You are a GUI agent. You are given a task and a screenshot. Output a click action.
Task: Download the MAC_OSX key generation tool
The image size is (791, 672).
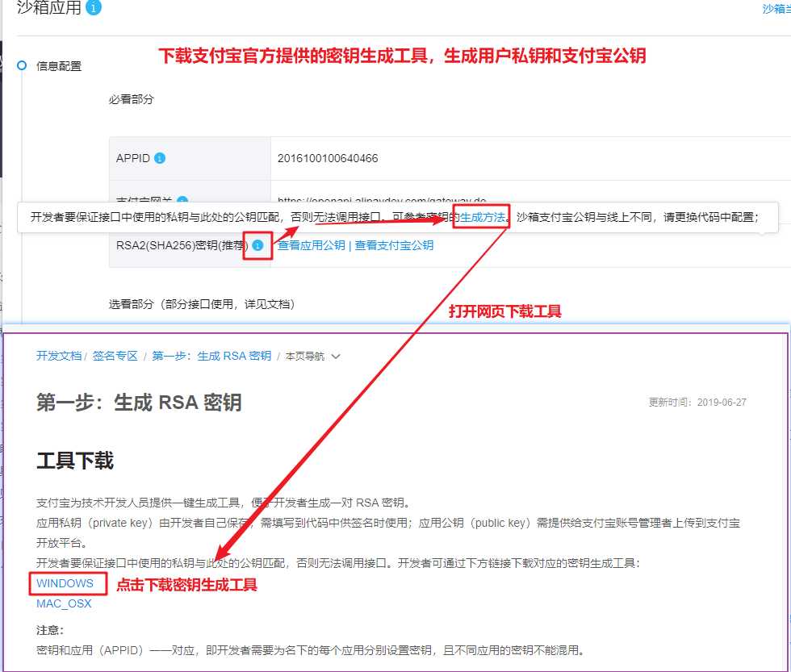(x=64, y=603)
